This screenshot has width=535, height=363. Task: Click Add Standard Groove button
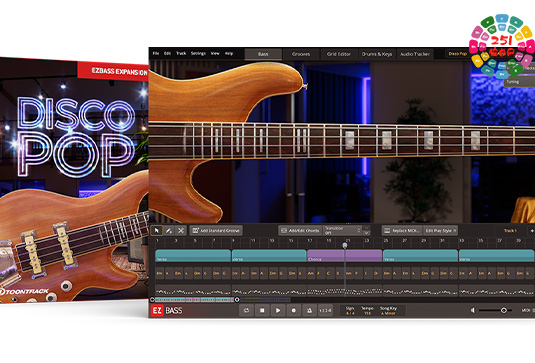(216, 231)
